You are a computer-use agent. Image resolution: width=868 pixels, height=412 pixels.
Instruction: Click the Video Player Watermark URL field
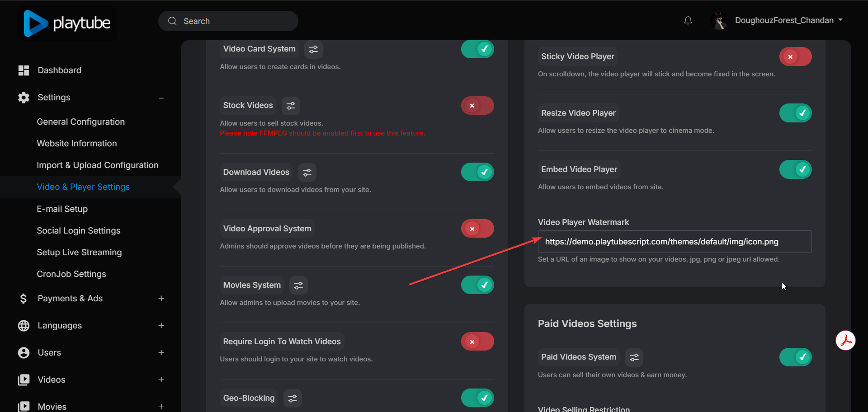pyautogui.click(x=675, y=242)
